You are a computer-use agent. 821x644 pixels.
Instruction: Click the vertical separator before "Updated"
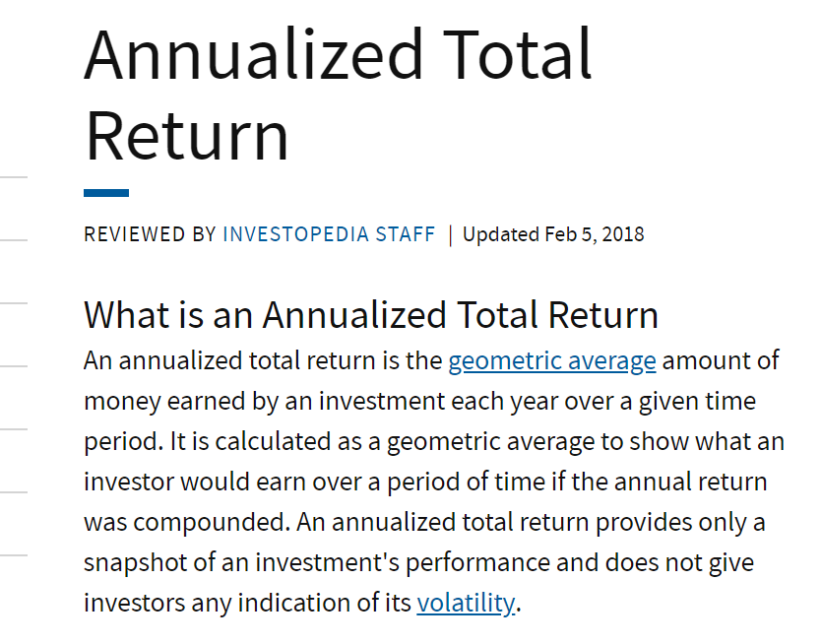[450, 234]
